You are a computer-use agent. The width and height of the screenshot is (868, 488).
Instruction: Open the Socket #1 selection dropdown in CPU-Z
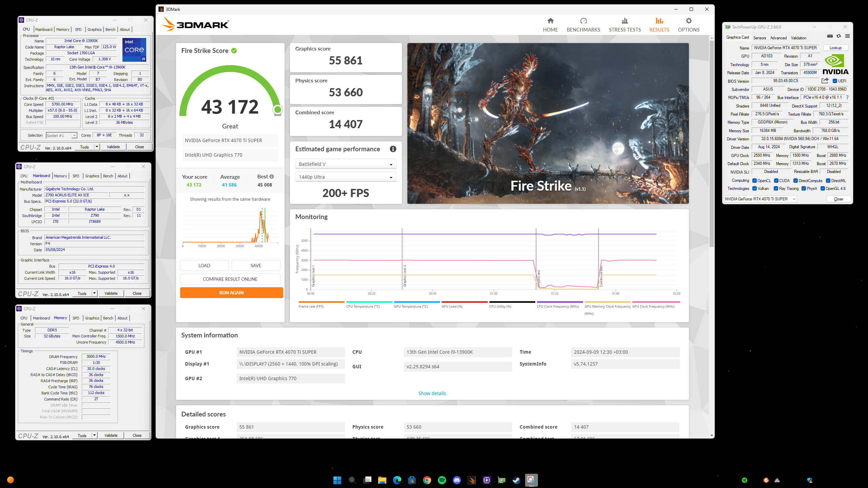(61, 135)
